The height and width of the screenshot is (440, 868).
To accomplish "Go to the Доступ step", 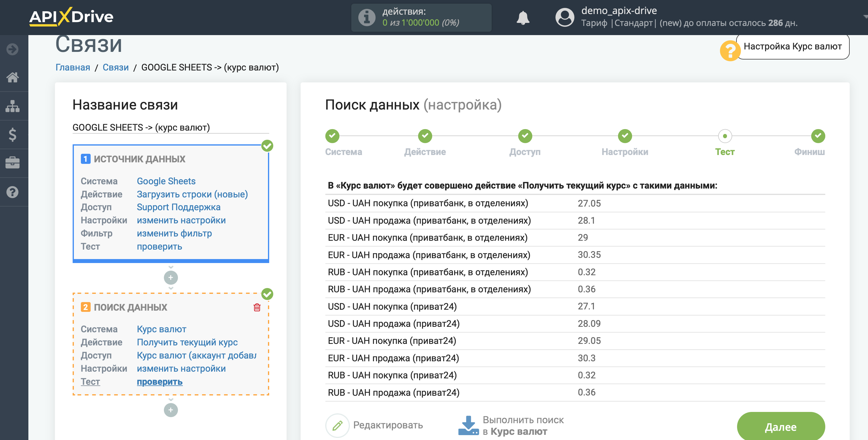I will tap(525, 136).
